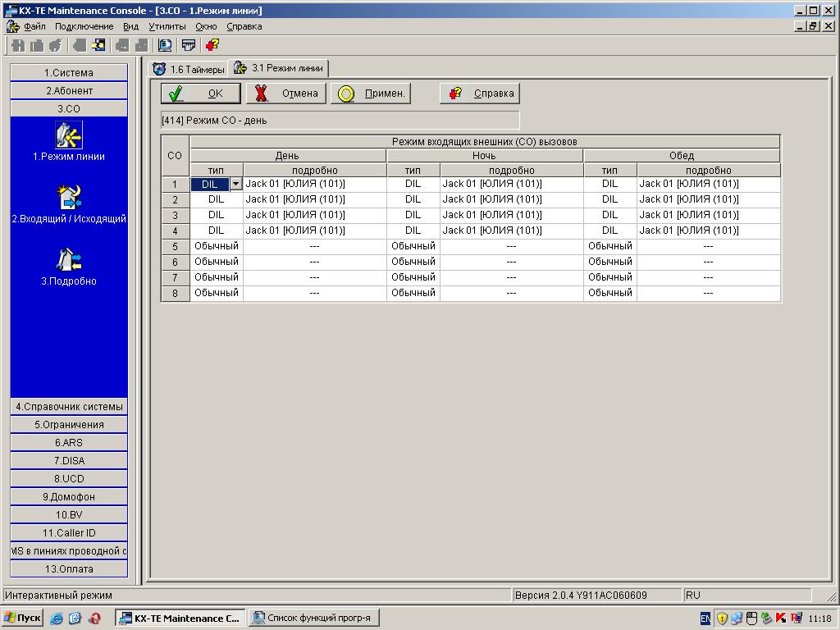Select lunch details cell for CO 1
840x630 pixels.
pos(709,185)
